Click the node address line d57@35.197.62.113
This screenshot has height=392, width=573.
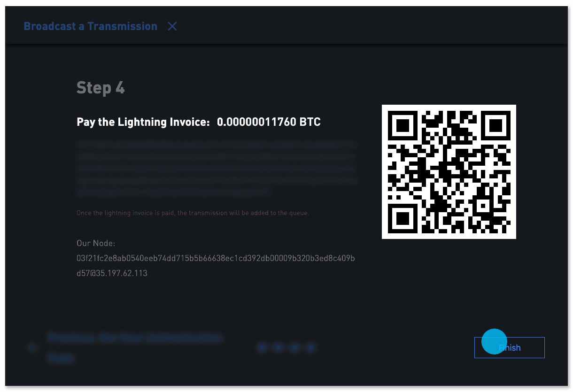point(112,273)
